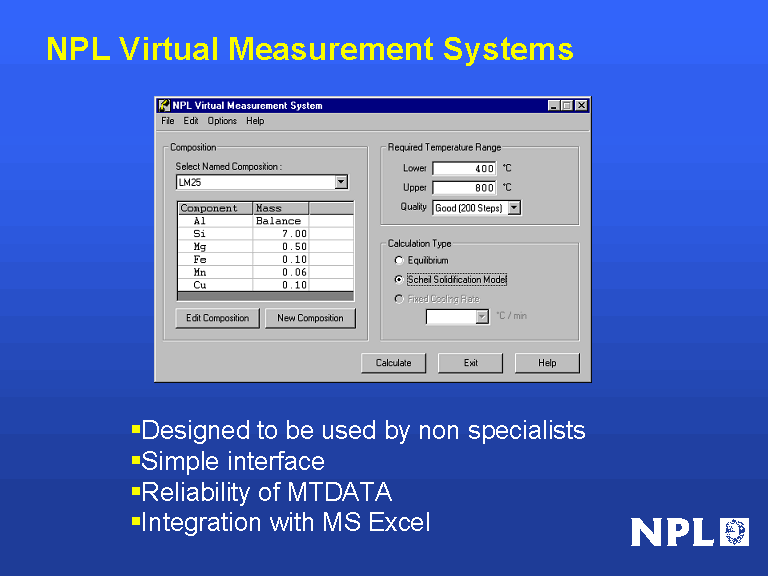Click the New Composition button

(310, 318)
